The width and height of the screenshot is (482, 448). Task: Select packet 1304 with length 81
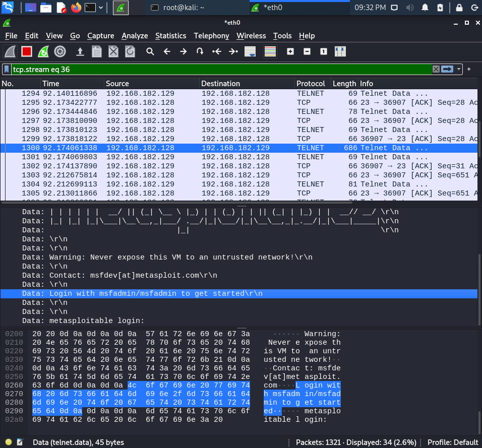(x=239, y=184)
